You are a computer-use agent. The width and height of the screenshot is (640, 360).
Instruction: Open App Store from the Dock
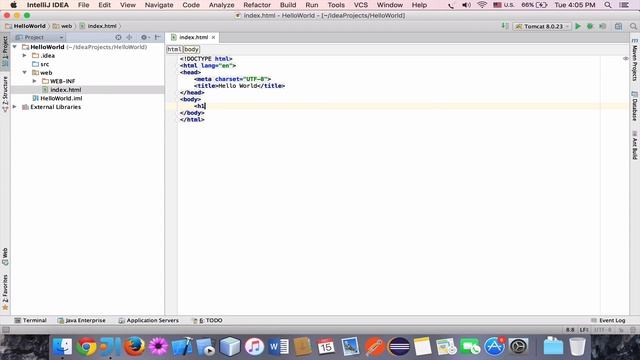click(x=494, y=347)
